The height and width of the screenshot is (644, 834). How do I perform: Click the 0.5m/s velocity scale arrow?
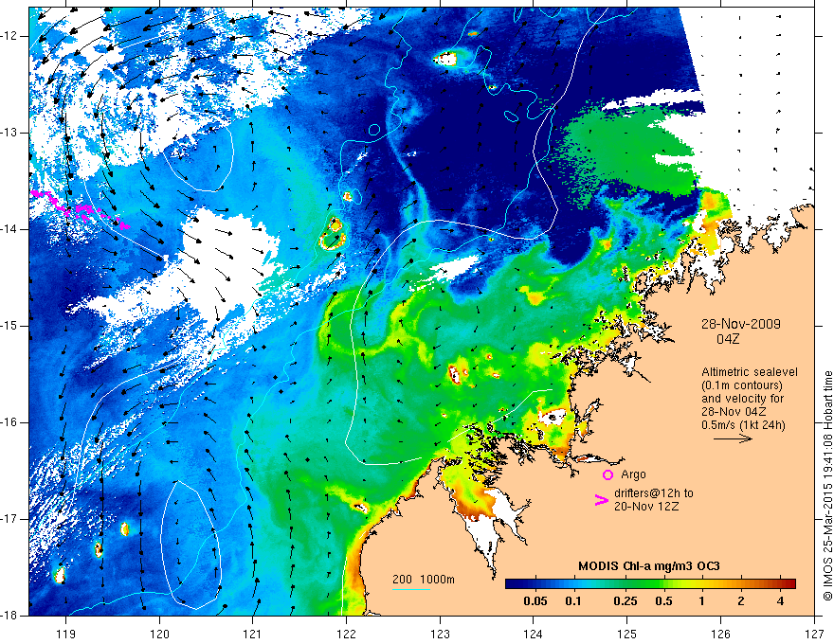(x=733, y=438)
